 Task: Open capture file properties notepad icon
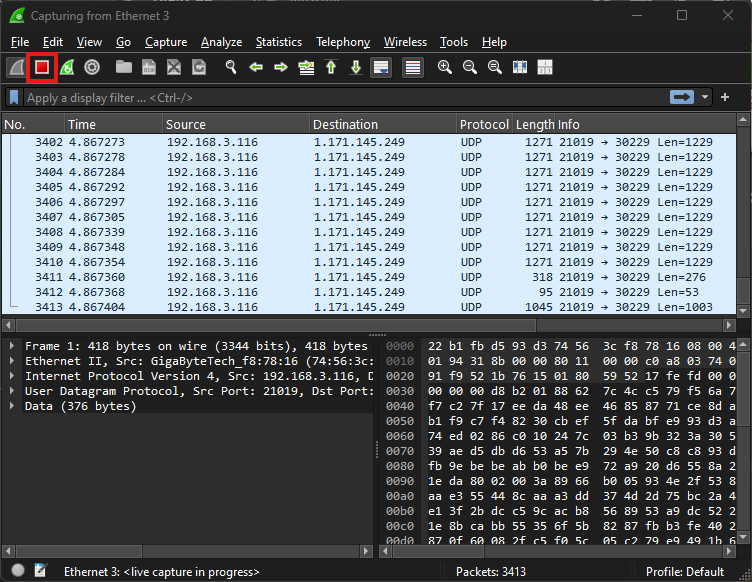41,570
